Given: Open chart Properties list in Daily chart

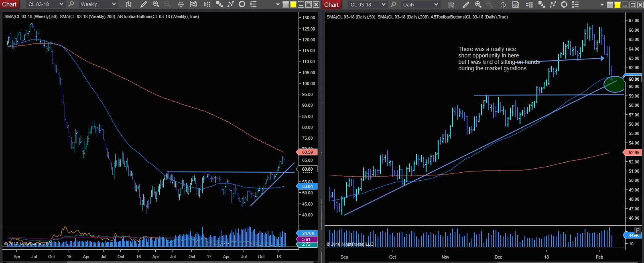Looking at the screenshot, I should pos(575,4).
